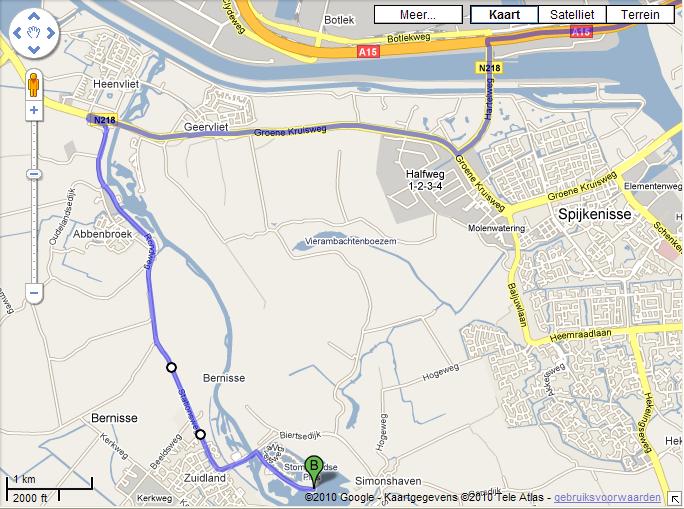Screen dimensions: 684x509
Task: Switch to Satelliet view
Action: pyautogui.click(x=572, y=15)
